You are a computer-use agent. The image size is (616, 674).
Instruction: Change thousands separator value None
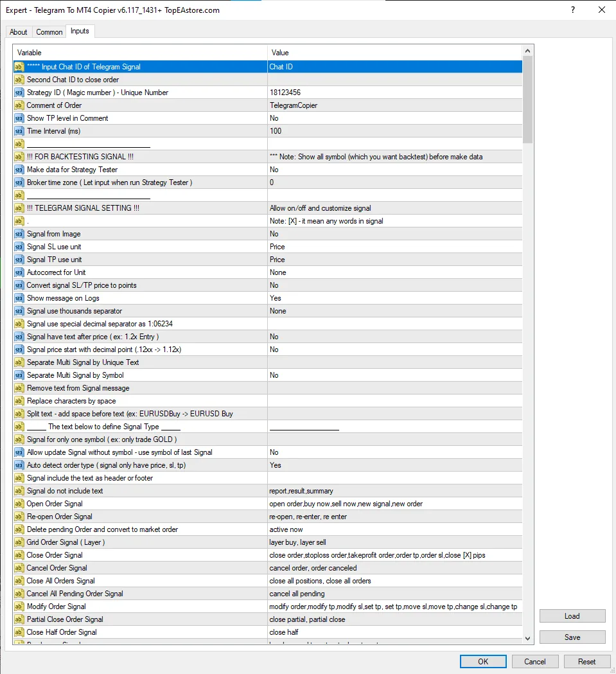coord(394,311)
